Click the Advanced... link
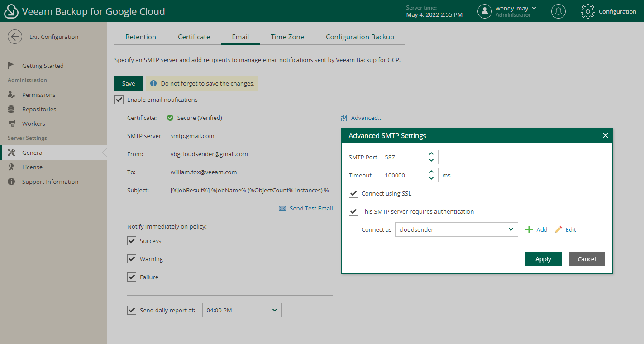The image size is (644, 344). click(x=367, y=118)
